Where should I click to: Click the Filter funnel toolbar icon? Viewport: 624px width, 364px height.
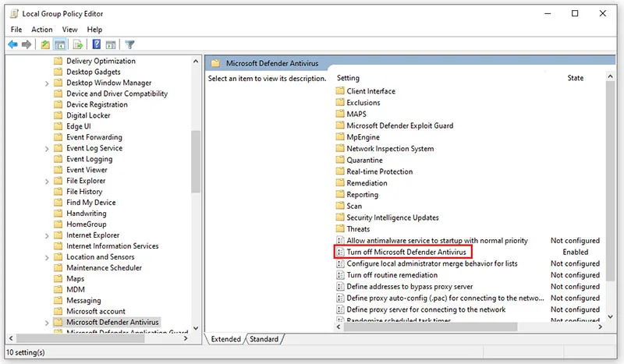129,44
